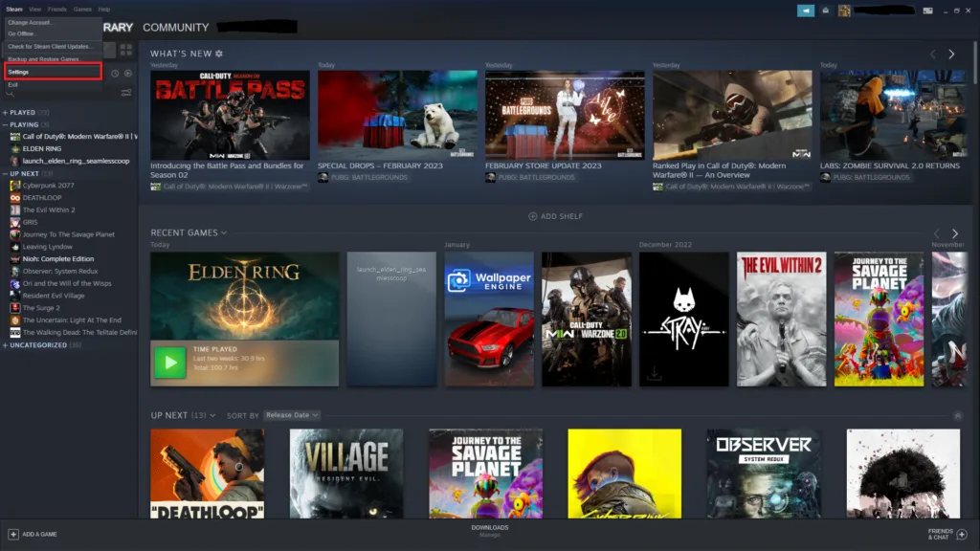Viewport: 980px width, 551px height.
Task: Open What's New settings gear
Action: tap(219, 54)
